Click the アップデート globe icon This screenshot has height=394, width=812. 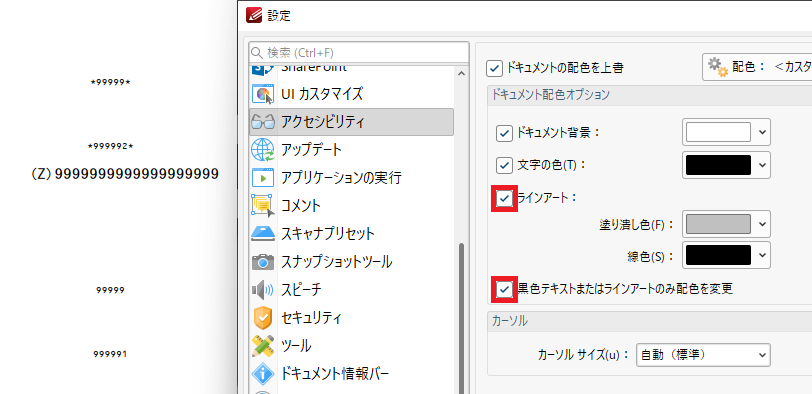tap(263, 150)
